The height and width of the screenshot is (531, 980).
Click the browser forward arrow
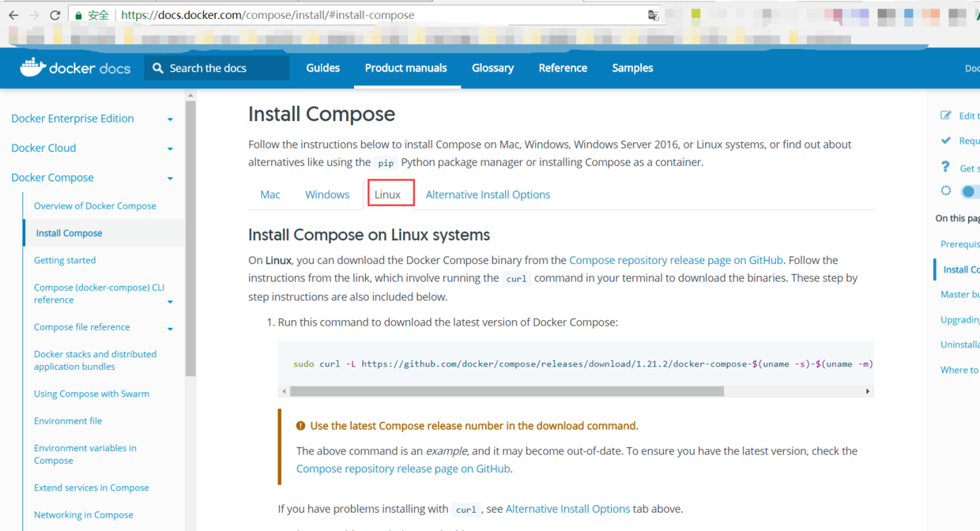pyautogui.click(x=34, y=15)
